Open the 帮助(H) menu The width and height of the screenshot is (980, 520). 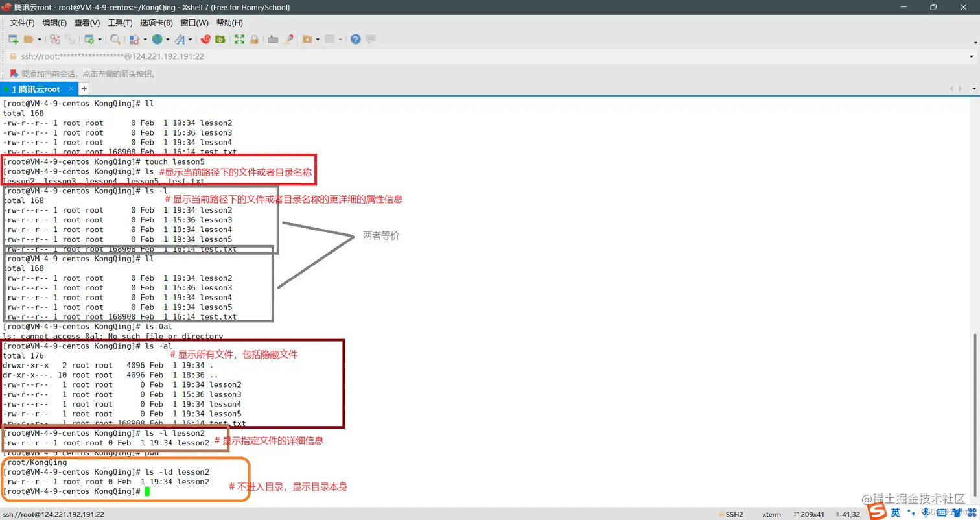[x=229, y=23]
